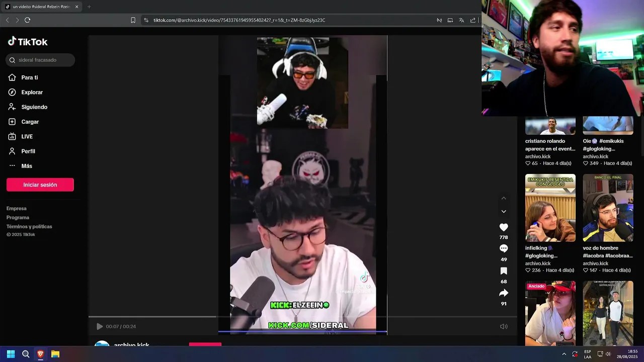Open the 'BANCO EL FINAL' video thumbnail

point(608,208)
